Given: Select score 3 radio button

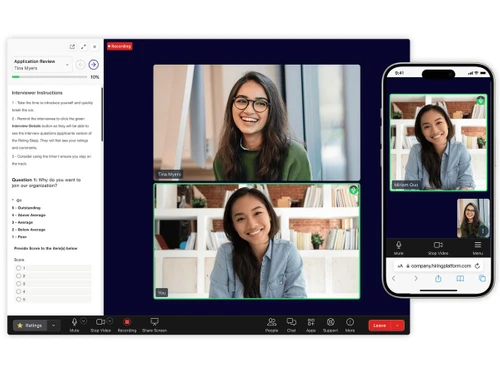Looking at the screenshot, I should [19, 284].
